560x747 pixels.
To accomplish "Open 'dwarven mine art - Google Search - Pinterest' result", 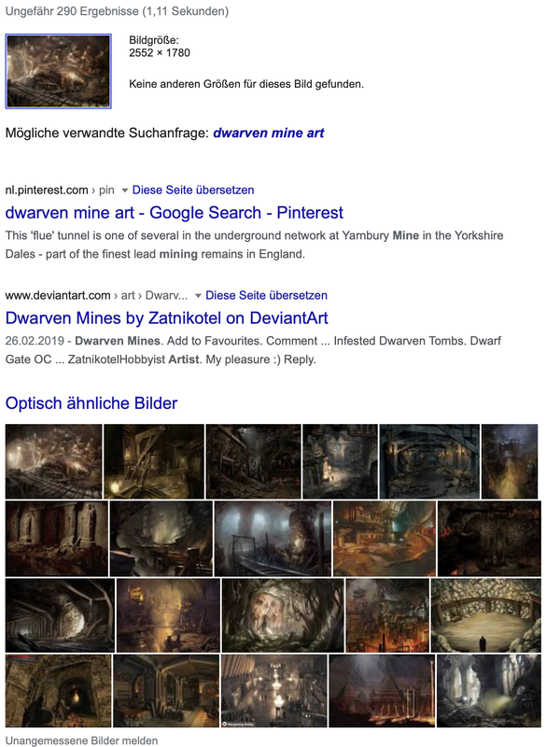I will pos(174,213).
